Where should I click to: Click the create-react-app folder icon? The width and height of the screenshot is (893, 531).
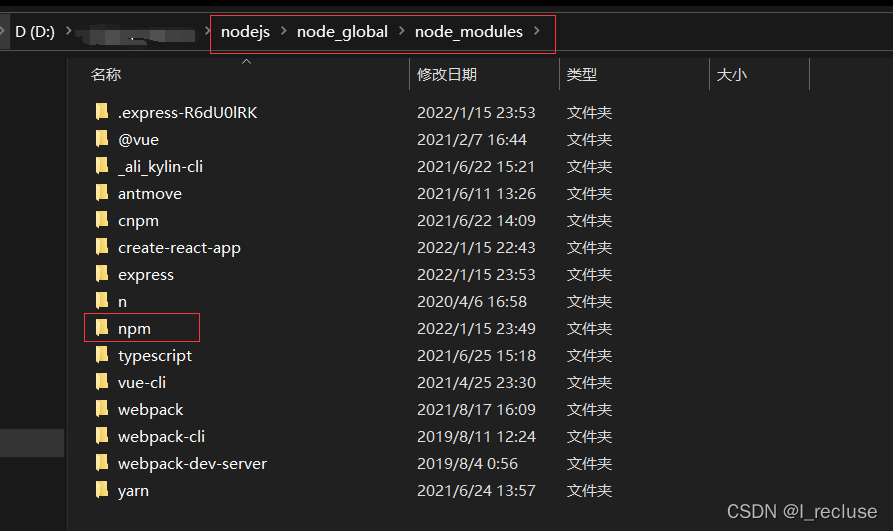(x=102, y=247)
